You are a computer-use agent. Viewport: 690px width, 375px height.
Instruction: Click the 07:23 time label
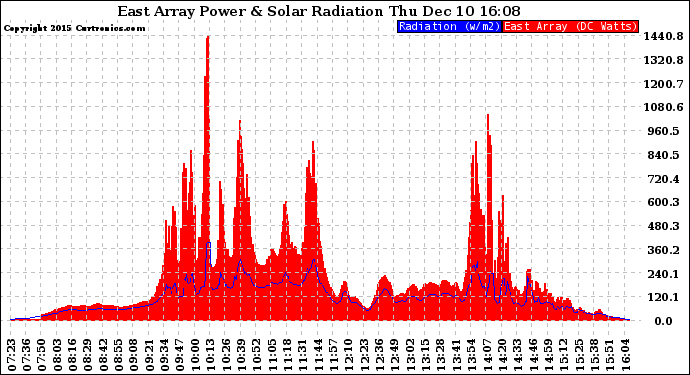[12, 355]
